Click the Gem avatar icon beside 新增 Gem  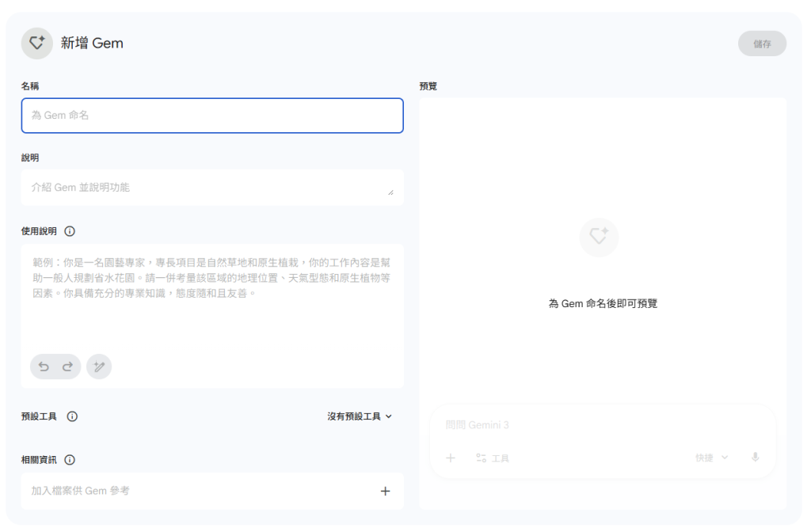[x=36, y=44]
